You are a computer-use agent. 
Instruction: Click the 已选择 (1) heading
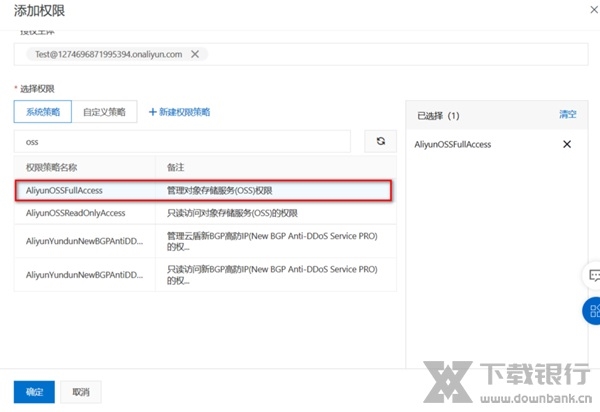pyautogui.click(x=438, y=116)
